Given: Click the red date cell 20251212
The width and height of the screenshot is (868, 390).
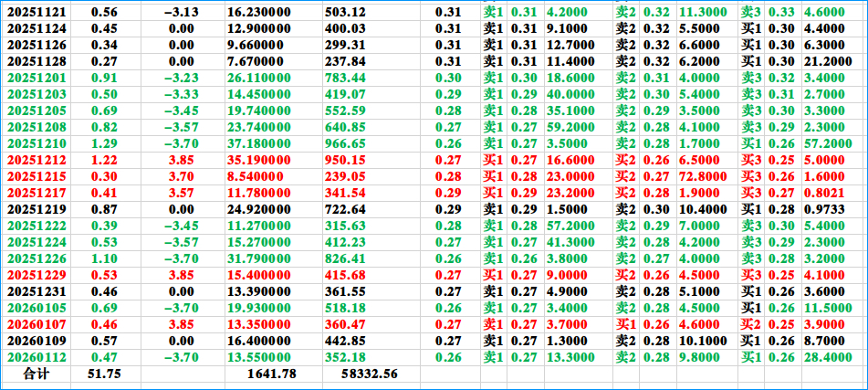Looking at the screenshot, I should click(37, 161).
